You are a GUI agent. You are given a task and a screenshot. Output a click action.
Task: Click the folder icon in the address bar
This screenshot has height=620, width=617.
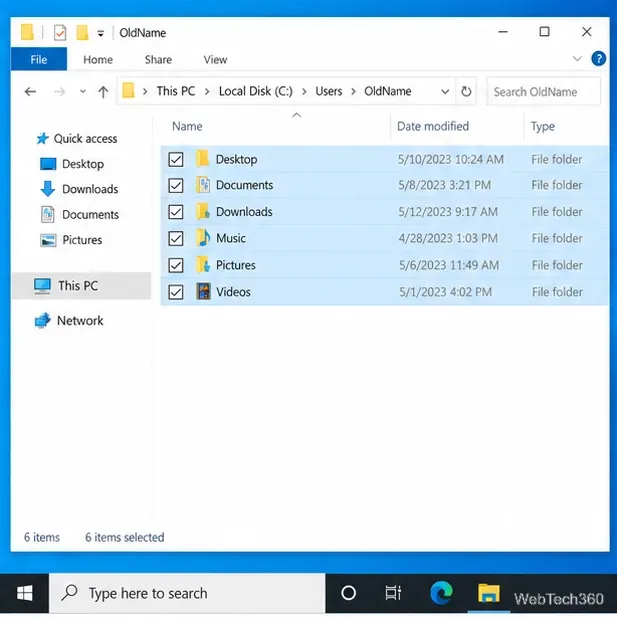pos(129,91)
